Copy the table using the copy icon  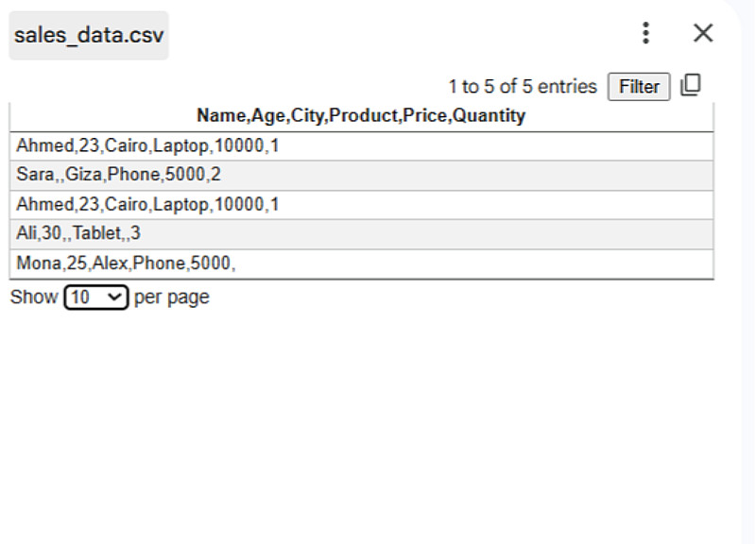point(691,85)
